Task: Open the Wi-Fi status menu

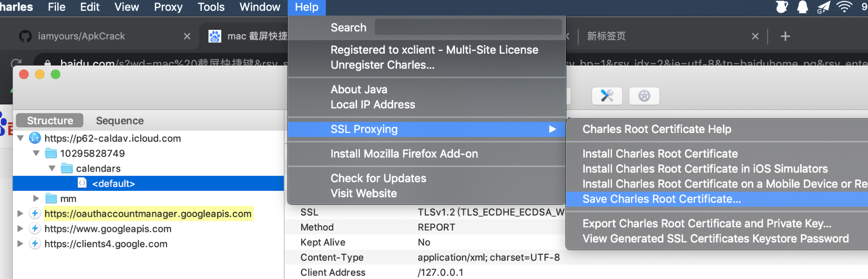Action: [844, 7]
